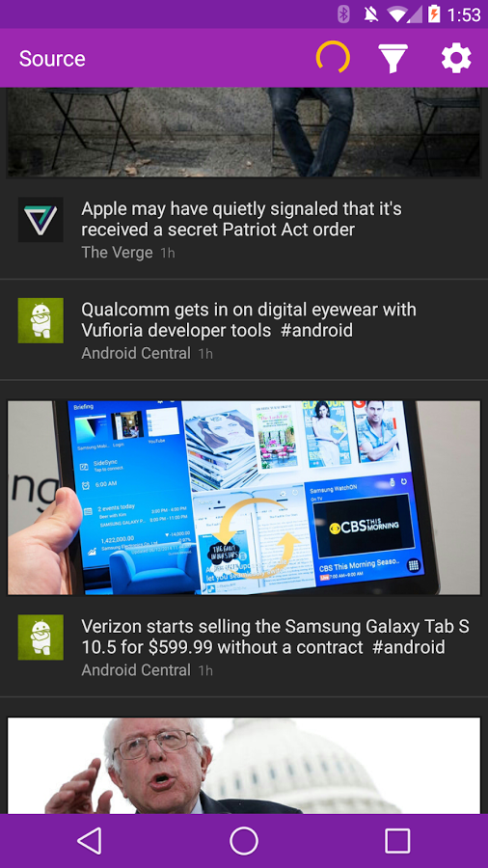Tap the Android home circle button
This screenshot has height=868, width=488.
point(244,841)
